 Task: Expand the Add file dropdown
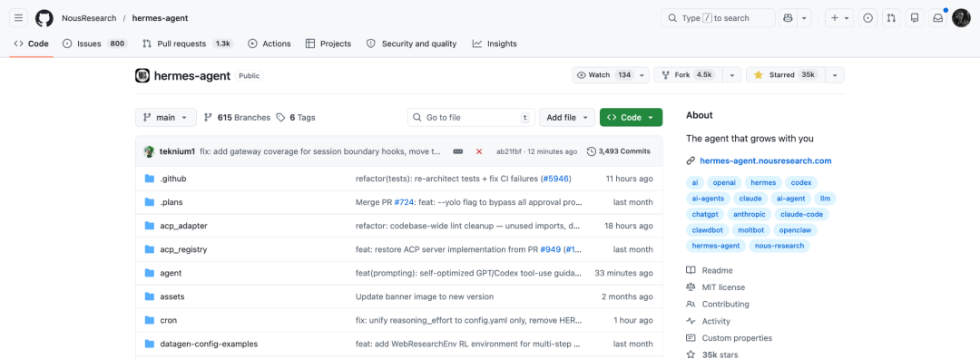(x=567, y=117)
